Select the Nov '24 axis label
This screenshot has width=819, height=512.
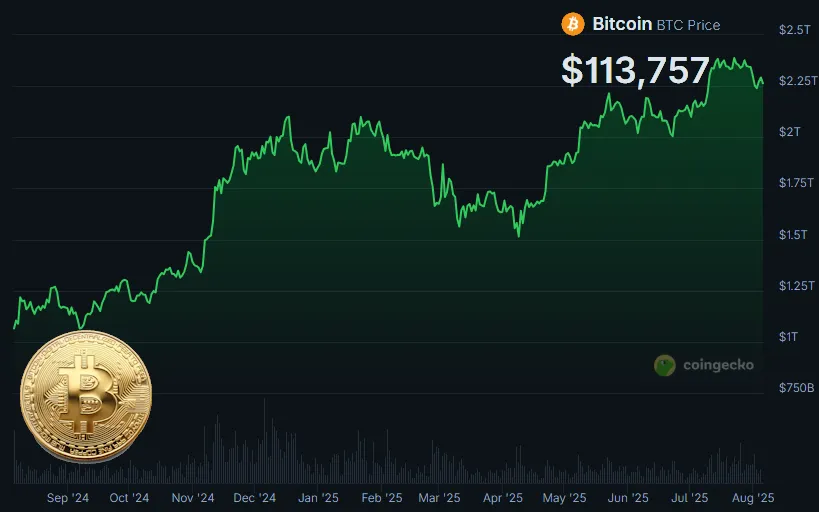(193, 498)
